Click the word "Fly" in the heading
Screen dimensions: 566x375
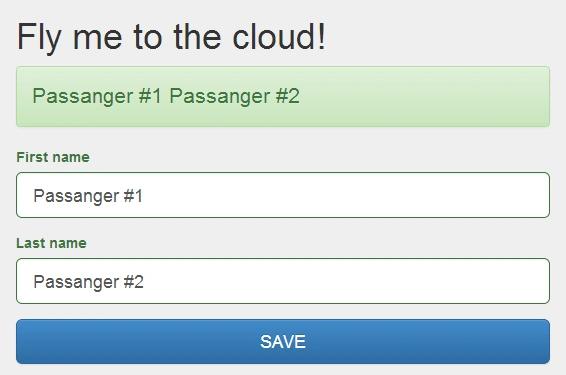[39, 38]
